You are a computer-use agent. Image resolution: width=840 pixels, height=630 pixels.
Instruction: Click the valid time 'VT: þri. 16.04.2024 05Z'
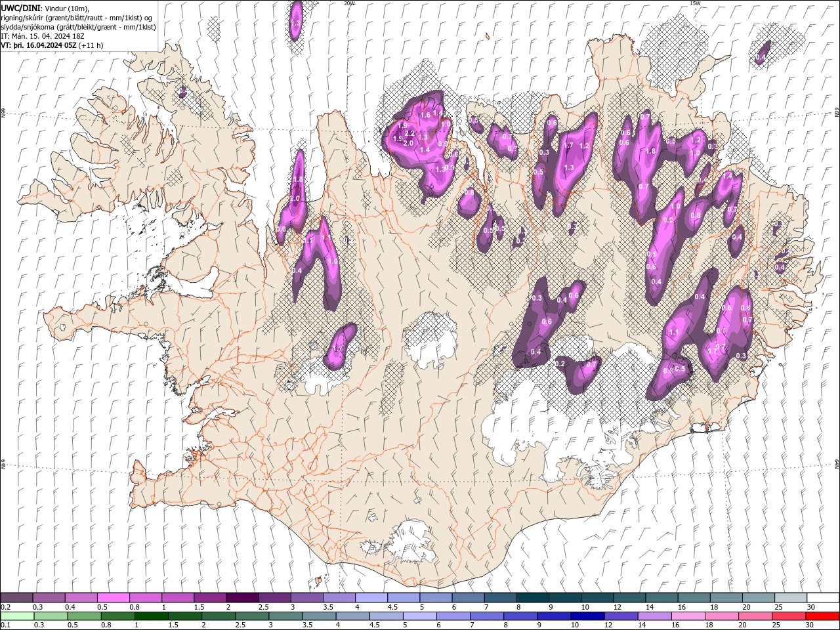coord(39,45)
